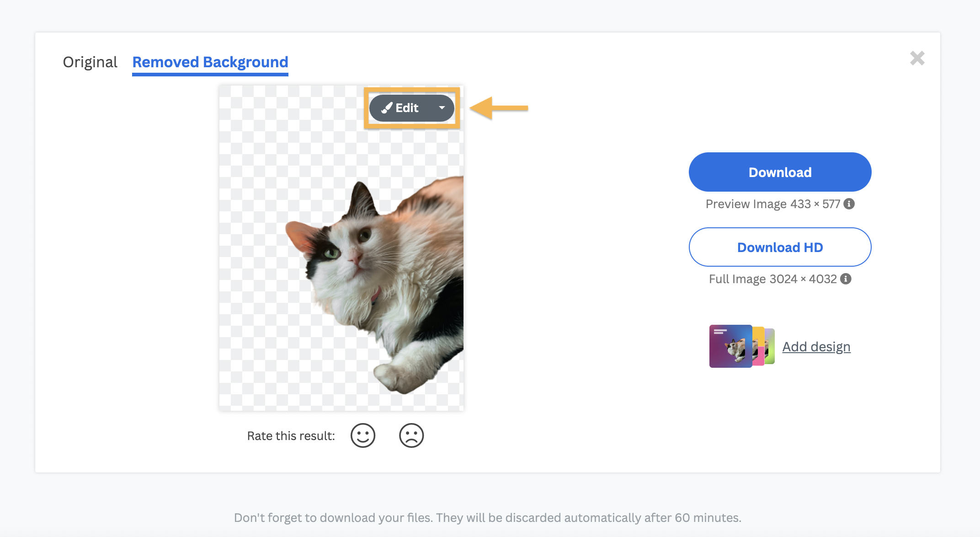Close the result panel with X
The height and width of the screenshot is (537, 980).
click(917, 58)
